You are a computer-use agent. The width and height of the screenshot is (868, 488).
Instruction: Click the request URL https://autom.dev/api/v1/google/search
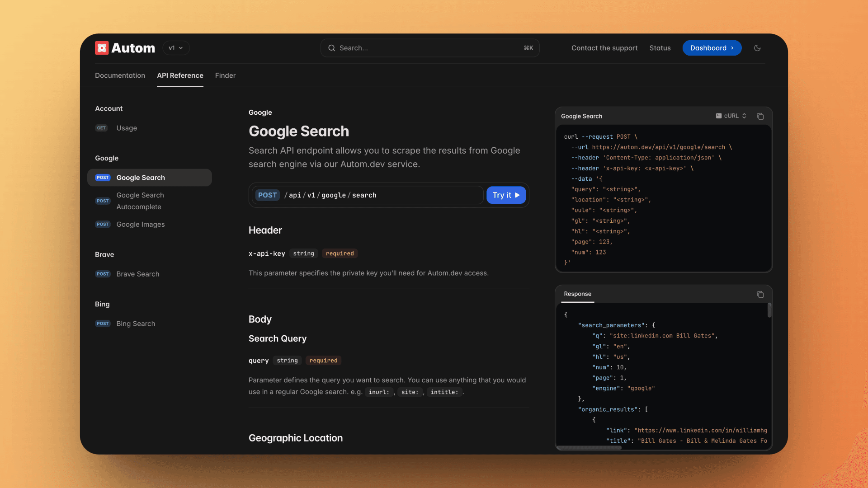coord(658,147)
